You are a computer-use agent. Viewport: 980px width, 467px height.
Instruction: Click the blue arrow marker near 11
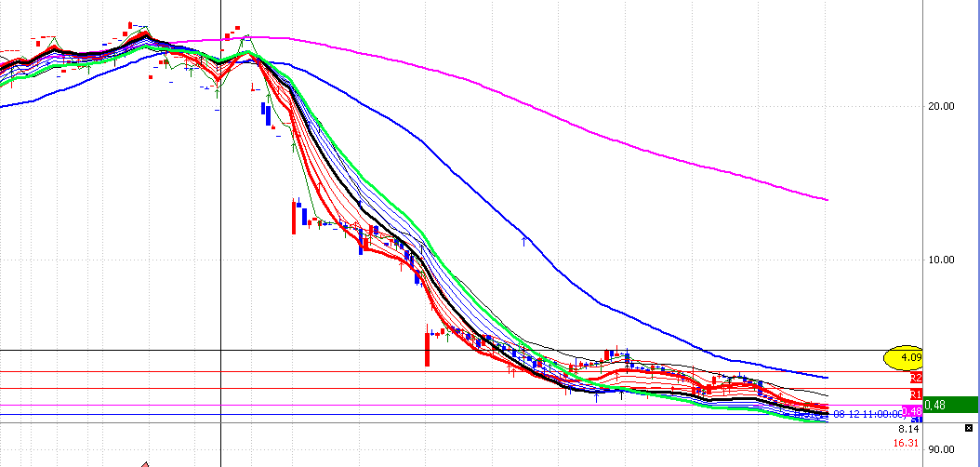click(x=525, y=242)
